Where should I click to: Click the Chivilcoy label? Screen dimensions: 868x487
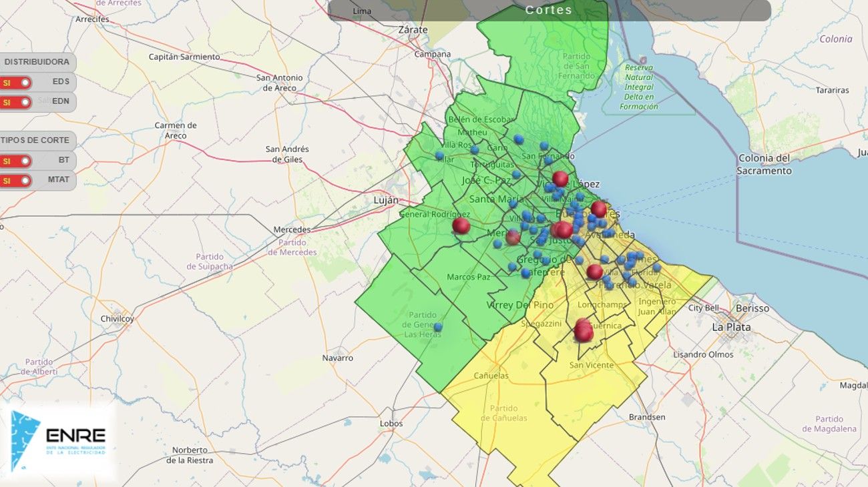pos(118,319)
